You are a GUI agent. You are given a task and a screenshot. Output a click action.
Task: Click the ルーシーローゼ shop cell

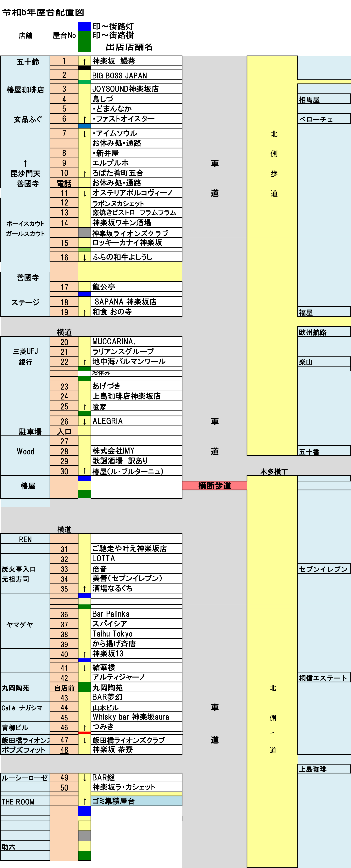[25, 778]
